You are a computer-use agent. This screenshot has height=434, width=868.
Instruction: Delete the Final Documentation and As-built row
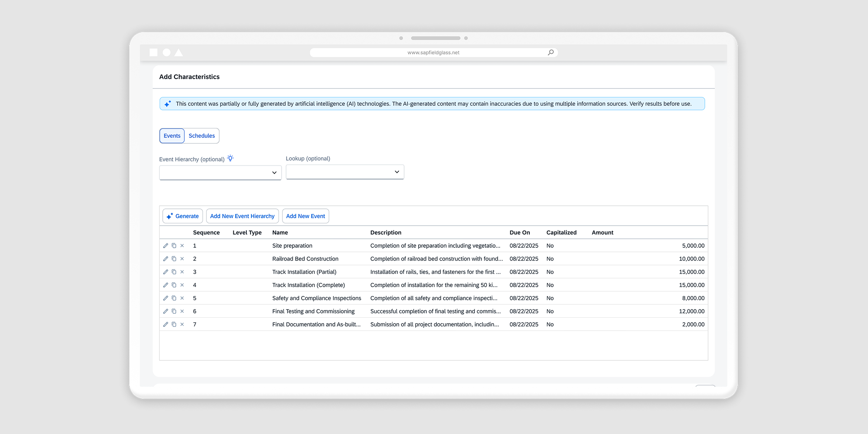(182, 325)
